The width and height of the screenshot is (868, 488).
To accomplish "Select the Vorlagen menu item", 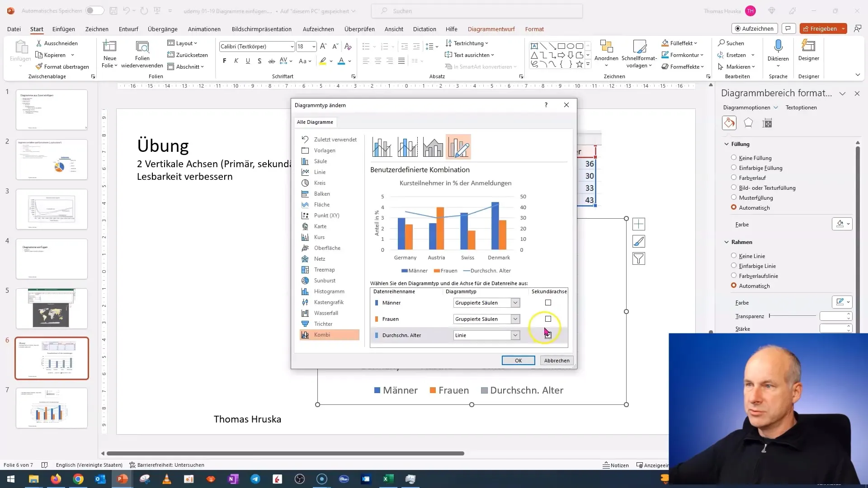I will coord(325,150).
